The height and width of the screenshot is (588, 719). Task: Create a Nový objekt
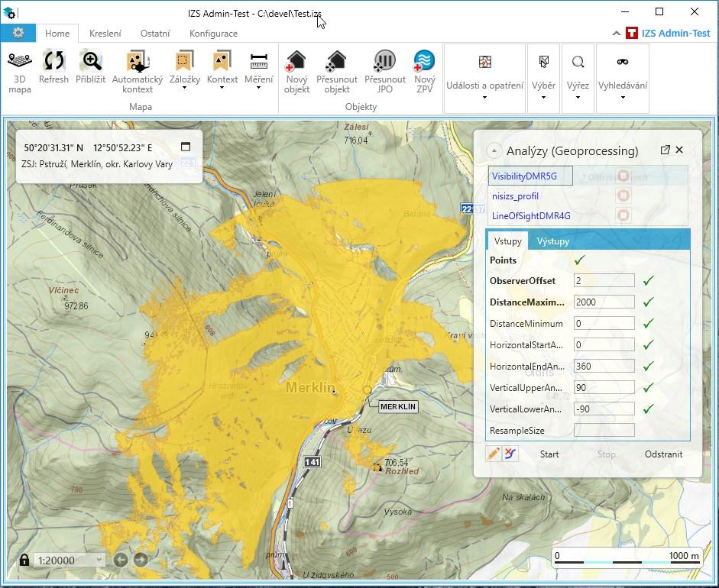pyautogui.click(x=296, y=72)
